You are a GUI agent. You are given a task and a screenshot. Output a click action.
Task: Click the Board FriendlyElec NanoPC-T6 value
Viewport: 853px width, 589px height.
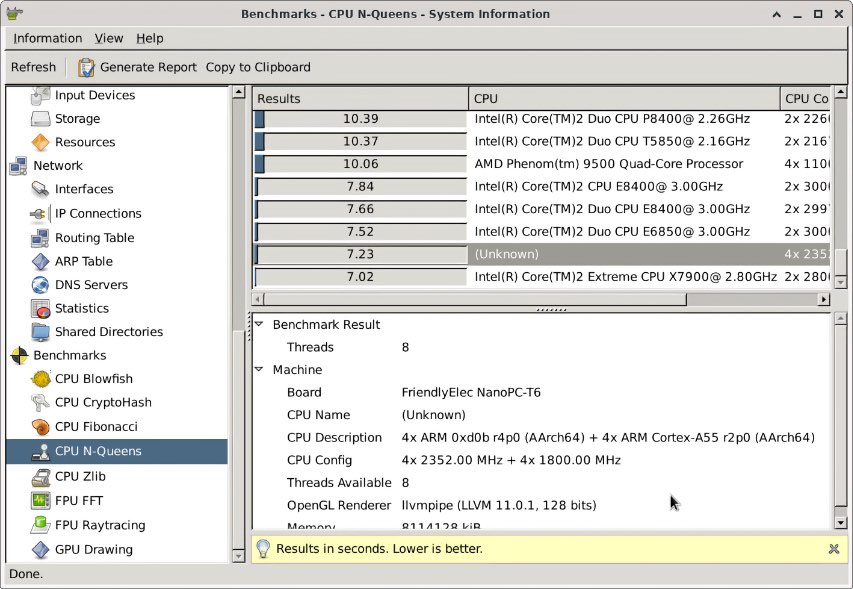[x=471, y=392]
